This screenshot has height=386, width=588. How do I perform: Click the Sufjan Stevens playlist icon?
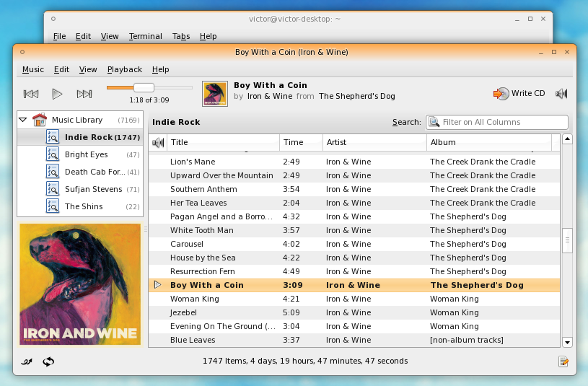[x=53, y=189]
